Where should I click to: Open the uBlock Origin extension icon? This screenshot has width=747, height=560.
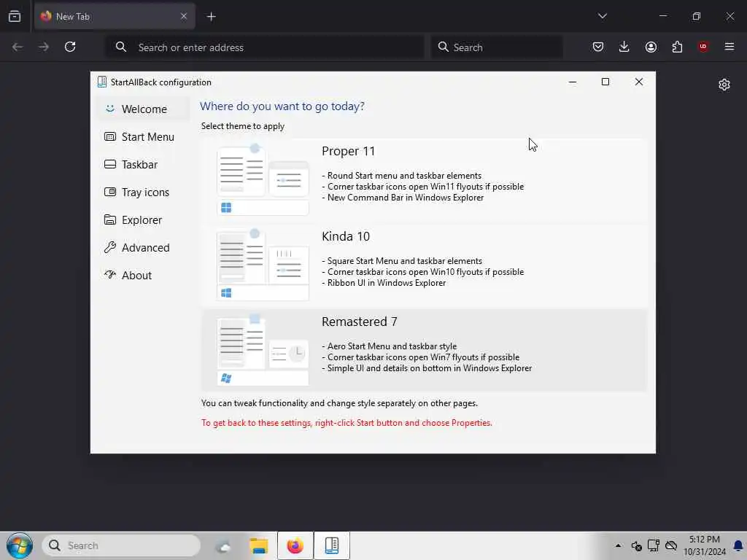point(703,47)
